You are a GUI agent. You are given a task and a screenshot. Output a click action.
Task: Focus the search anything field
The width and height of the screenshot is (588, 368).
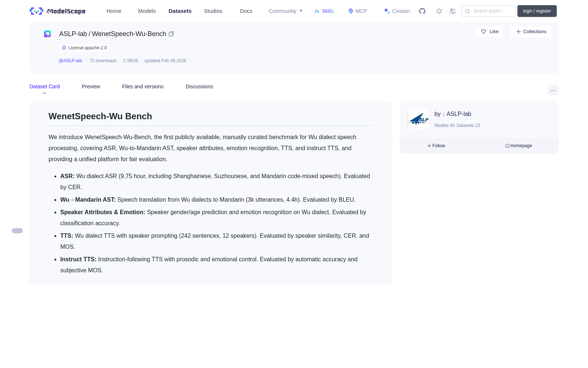[488, 11]
